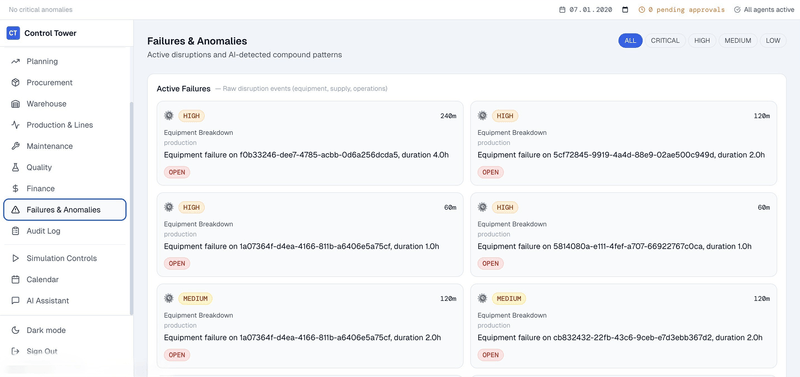Click the Quality flask icon
This screenshot has height=377, width=800.
15,167
